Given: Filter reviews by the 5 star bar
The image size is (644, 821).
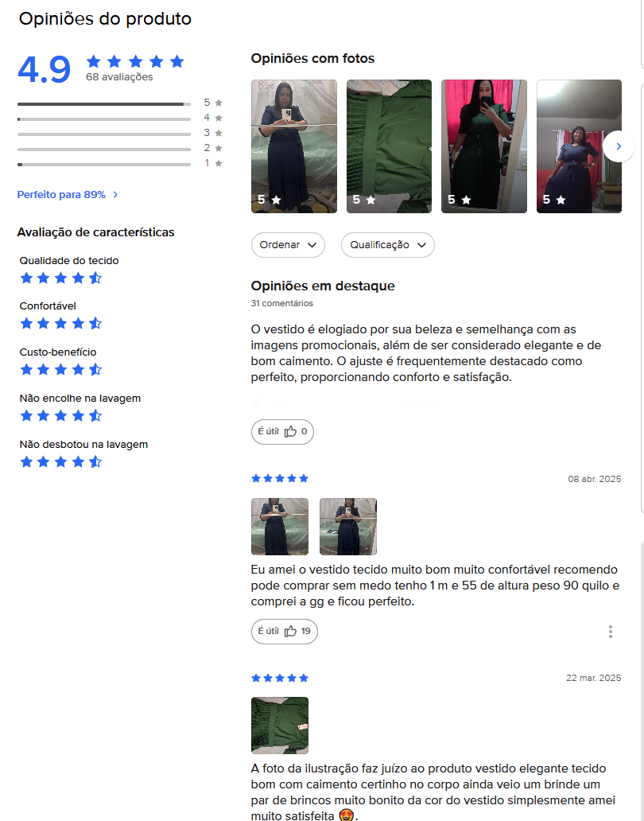Looking at the screenshot, I should click(x=120, y=103).
